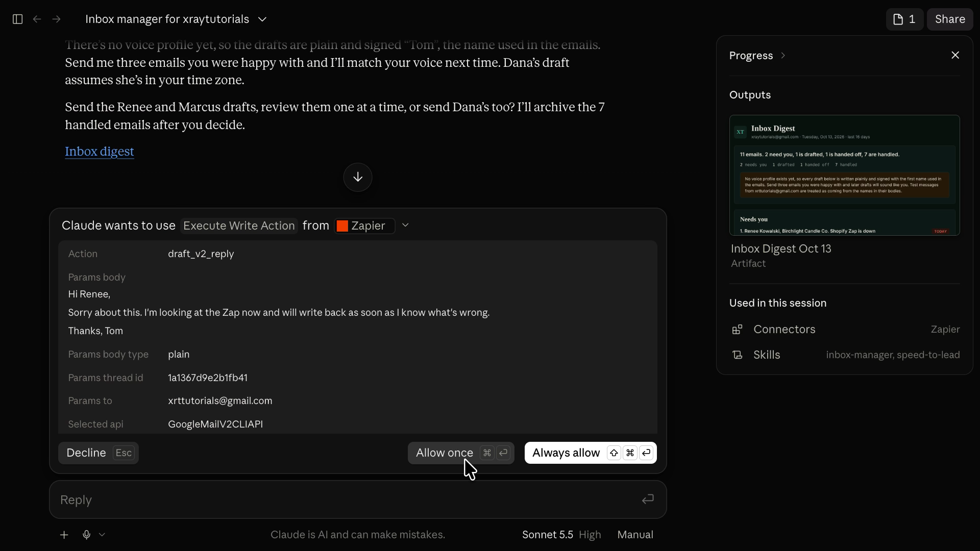The height and width of the screenshot is (551, 980).
Task: Jump to latest with the down-arrow button
Action: [358, 177]
